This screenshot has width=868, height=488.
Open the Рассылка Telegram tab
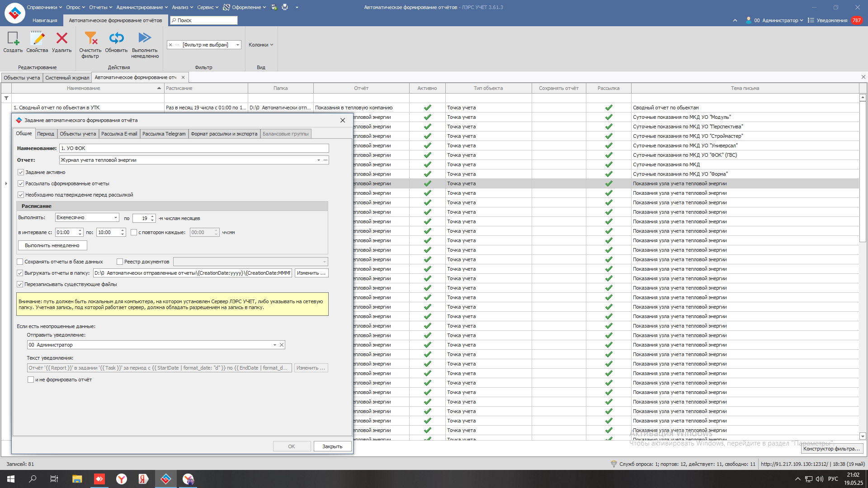[x=164, y=134]
